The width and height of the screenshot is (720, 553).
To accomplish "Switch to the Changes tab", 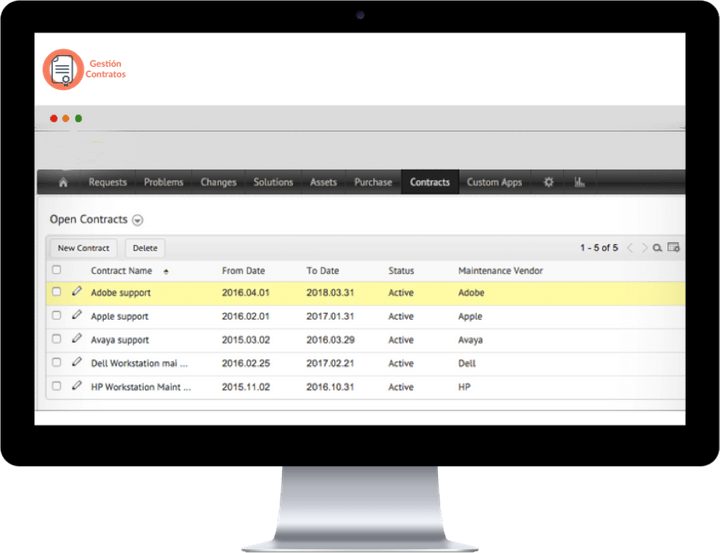I will click(218, 182).
